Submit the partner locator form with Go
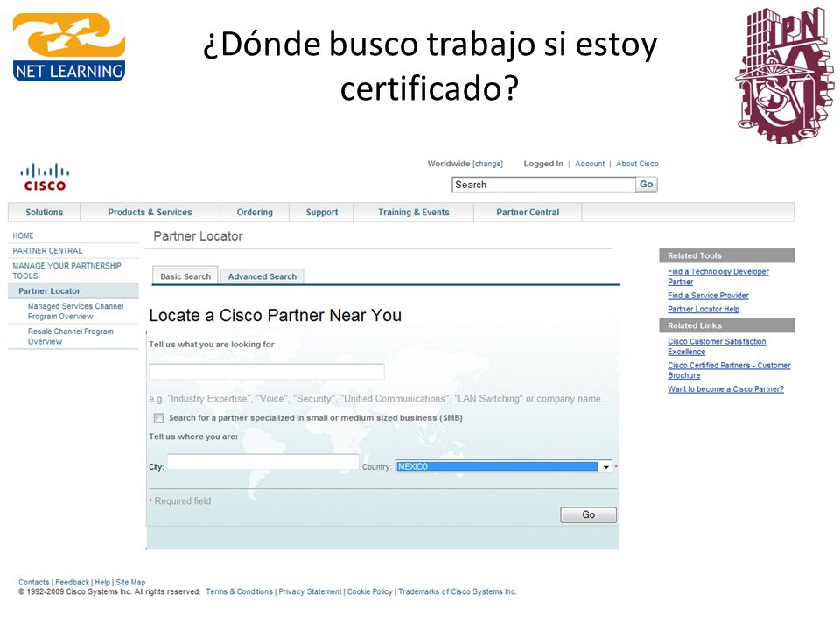 coord(588,514)
